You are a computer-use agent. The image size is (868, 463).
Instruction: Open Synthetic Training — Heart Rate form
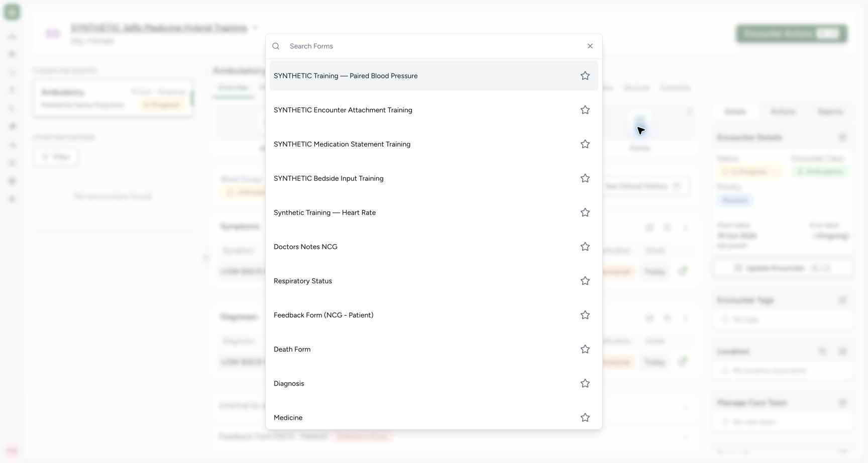(x=433, y=213)
